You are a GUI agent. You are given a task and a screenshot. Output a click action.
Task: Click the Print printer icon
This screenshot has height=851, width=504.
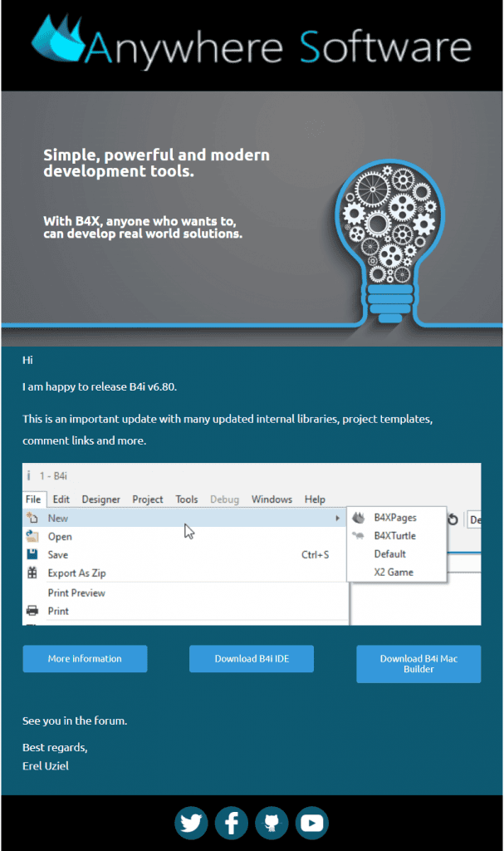[x=32, y=611]
